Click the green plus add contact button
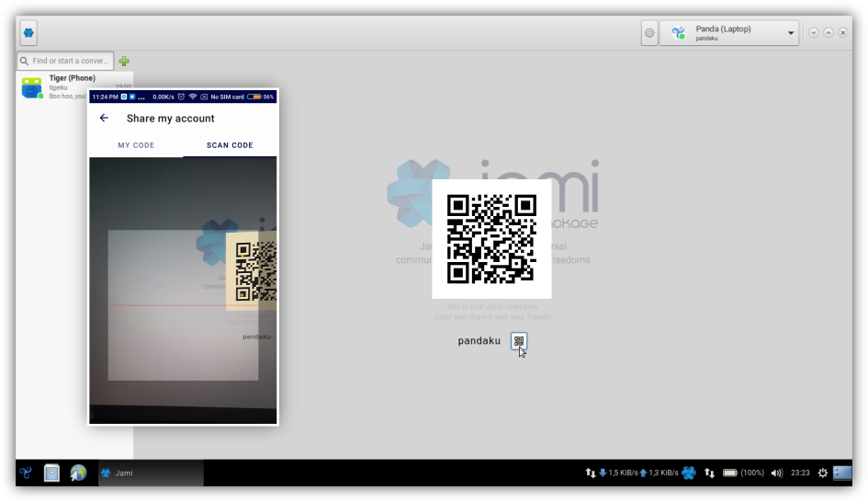Image resolution: width=868 pixels, height=502 pixels. tap(124, 61)
